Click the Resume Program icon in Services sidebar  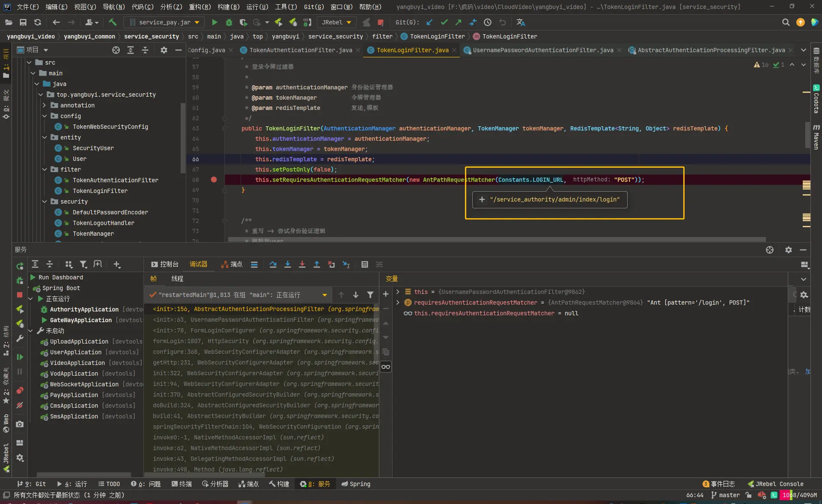[20, 357]
